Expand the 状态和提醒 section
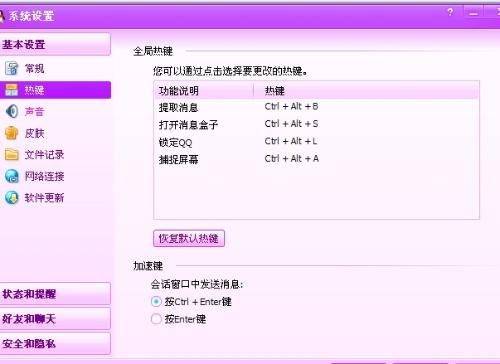This screenshot has height=364, width=500. 55,294
